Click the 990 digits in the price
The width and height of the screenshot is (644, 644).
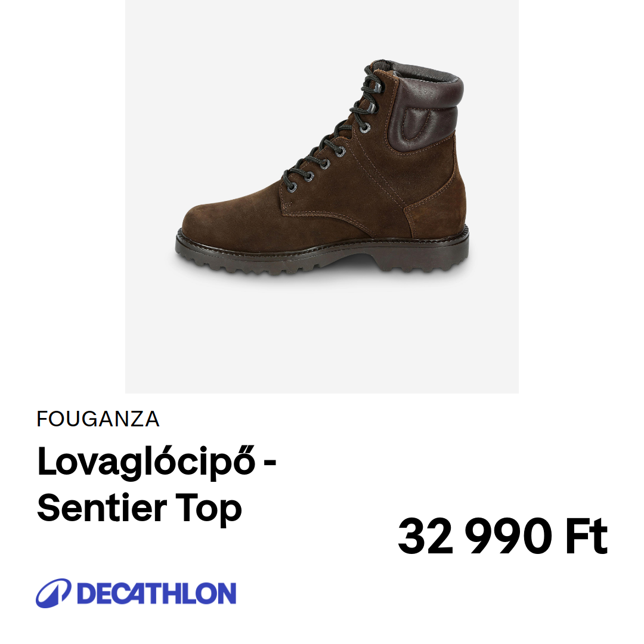coord(511,536)
